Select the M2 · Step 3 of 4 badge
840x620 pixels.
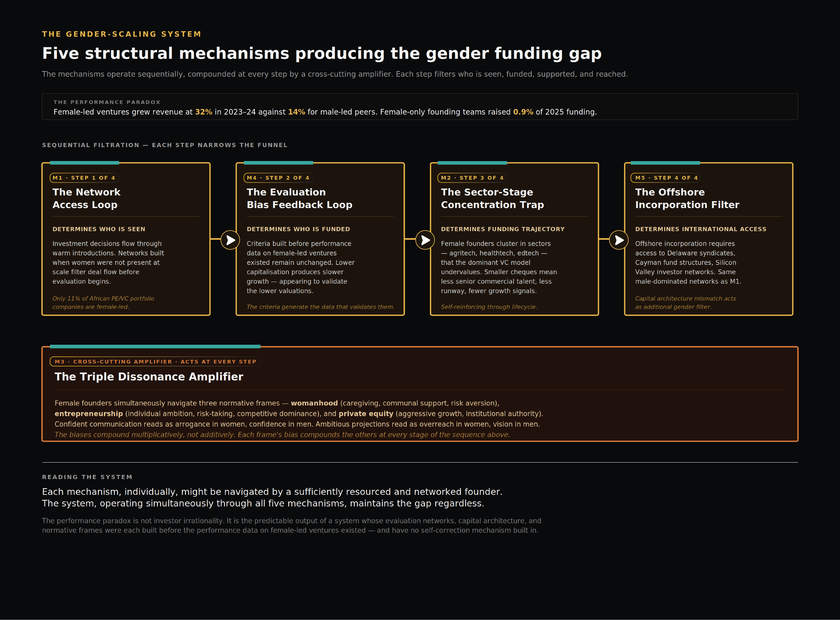[472, 178]
